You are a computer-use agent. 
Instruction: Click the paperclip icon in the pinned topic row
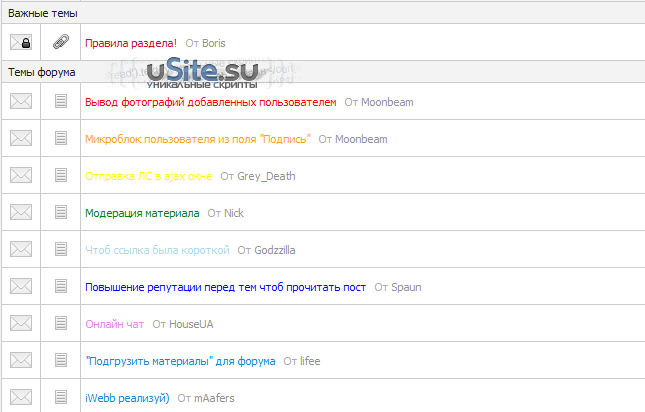tap(61, 42)
